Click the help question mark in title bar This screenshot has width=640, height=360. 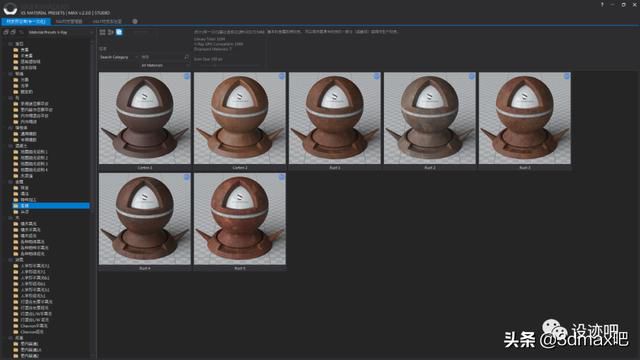click(x=602, y=4)
